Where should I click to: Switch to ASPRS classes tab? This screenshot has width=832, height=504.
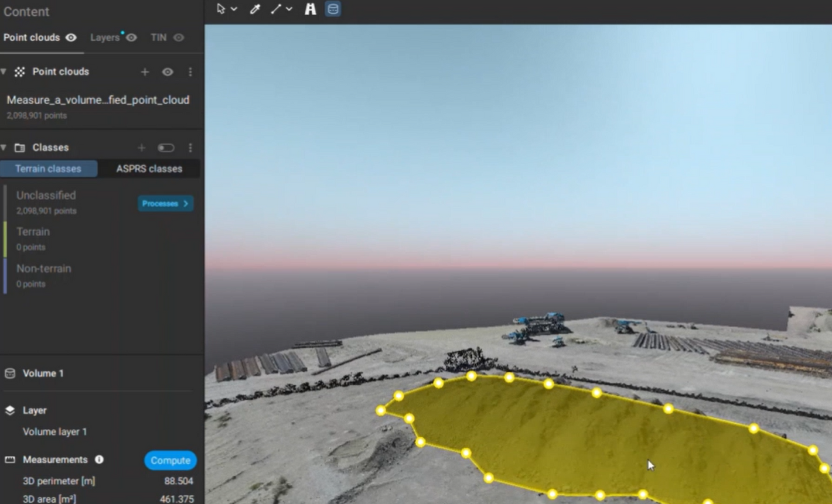[x=149, y=169]
